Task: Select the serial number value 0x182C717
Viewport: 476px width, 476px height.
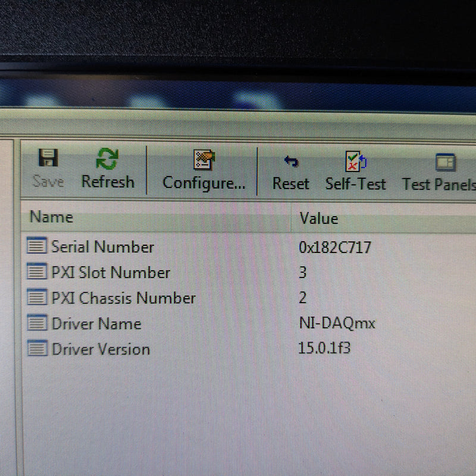Action: pyautogui.click(x=335, y=247)
